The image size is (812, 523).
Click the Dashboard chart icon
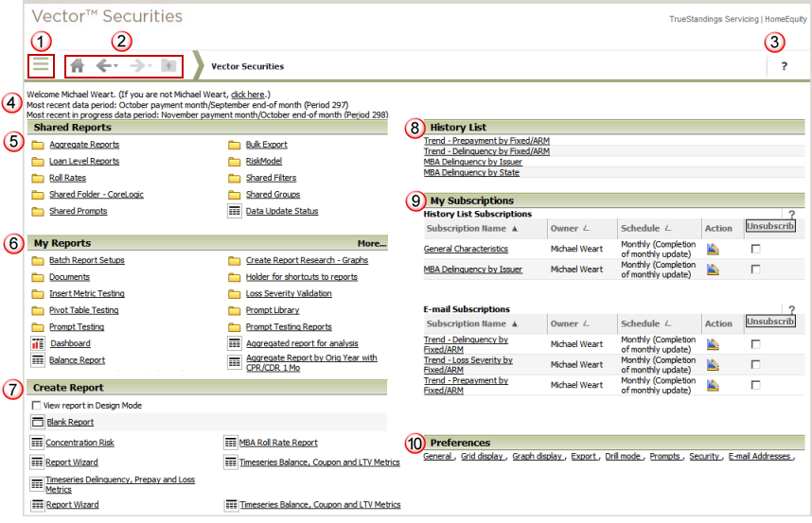click(37, 343)
